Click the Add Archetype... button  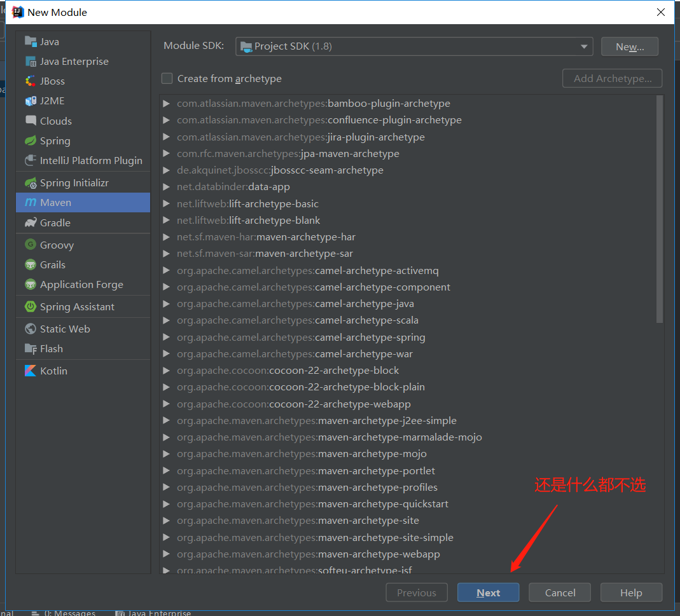coord(613,78)
